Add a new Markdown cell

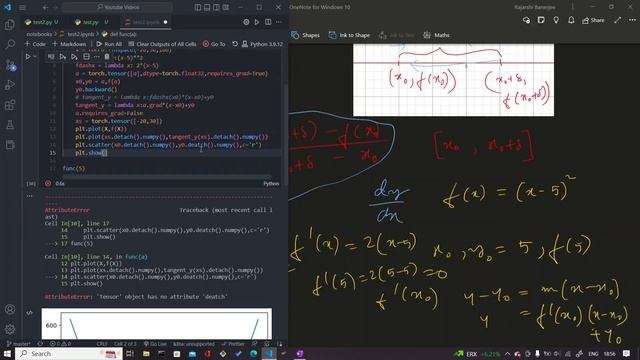[69, 44]
